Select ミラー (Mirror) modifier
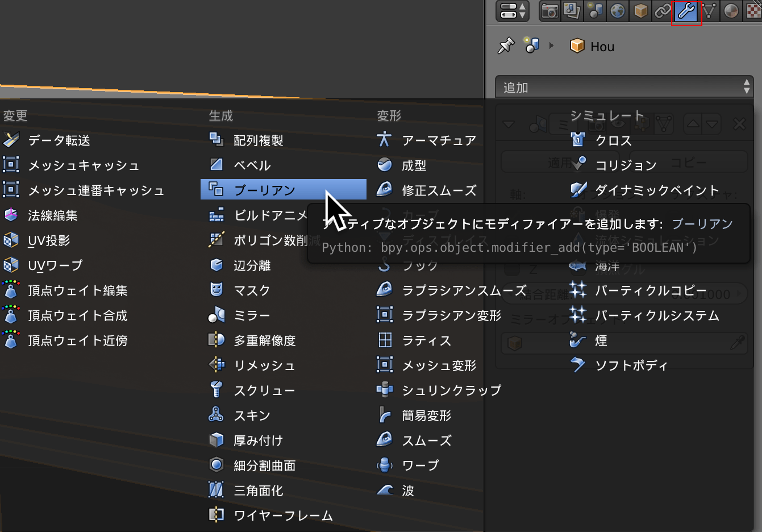 coord(251,315)
